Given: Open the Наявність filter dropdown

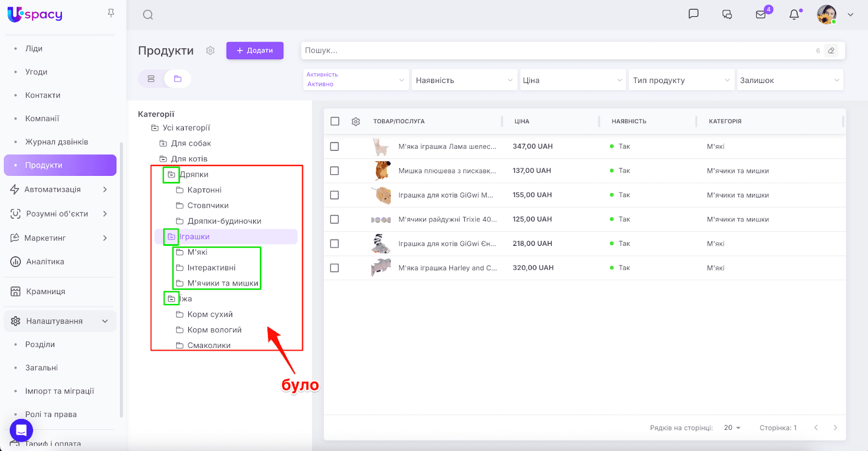Looking at the screenshot, I should pyautogui.click(x=464, y=80).
